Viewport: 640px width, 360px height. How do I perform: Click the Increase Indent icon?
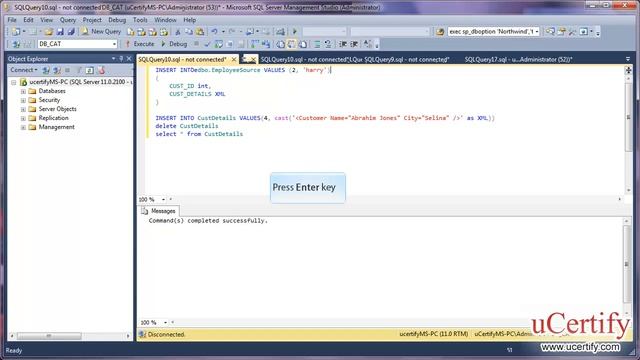click(x=354, y=44)
